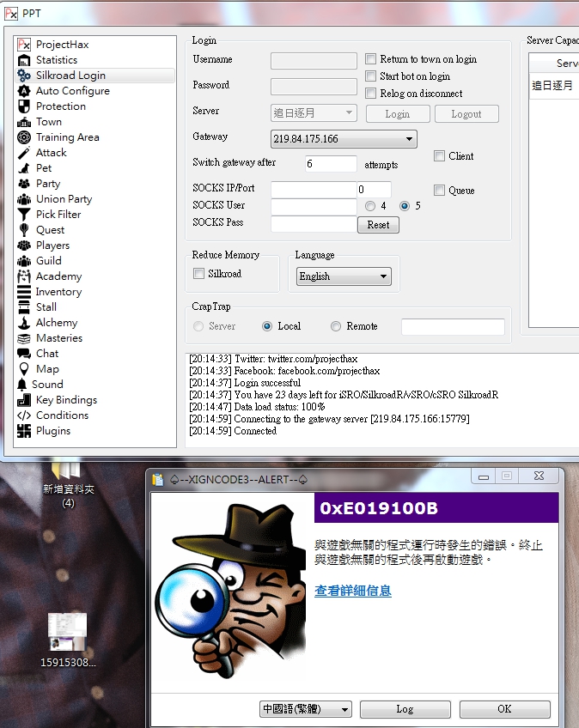Select the Alchemy flask icon
Viewport: 579px width, 728px height.
24,323
